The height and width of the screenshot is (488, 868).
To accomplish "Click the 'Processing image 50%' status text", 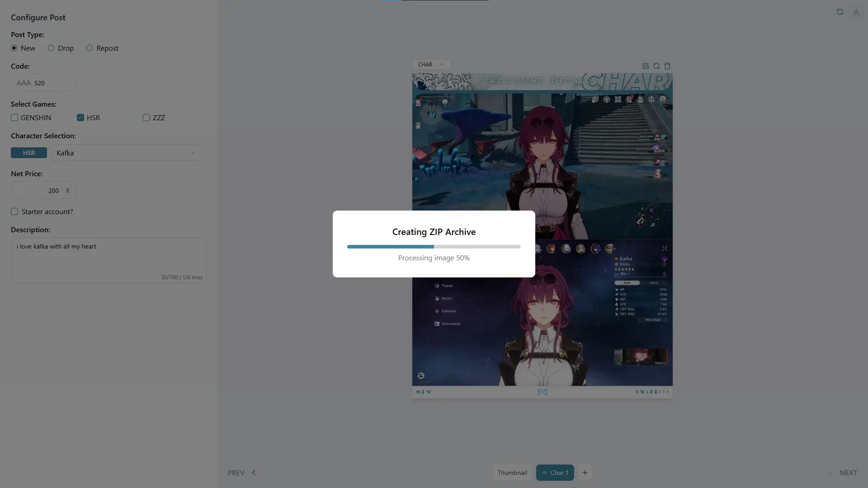I will pyautogui.click(x=434, y=258).
